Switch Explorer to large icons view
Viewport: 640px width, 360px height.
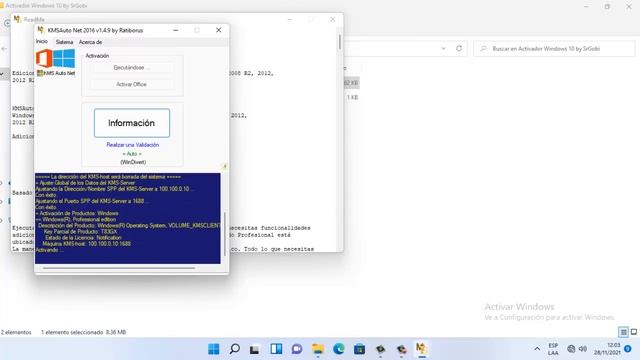[x=634, y=332]
